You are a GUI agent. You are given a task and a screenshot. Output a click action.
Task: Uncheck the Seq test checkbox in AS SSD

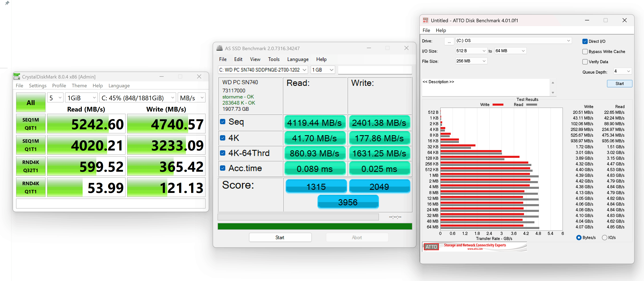pos(222,122)
